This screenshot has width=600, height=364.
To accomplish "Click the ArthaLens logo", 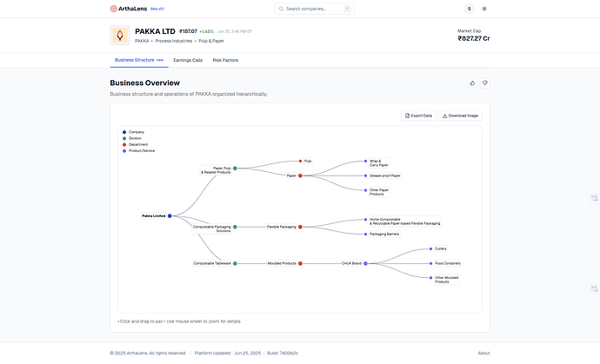I will [x=129, y=9].
